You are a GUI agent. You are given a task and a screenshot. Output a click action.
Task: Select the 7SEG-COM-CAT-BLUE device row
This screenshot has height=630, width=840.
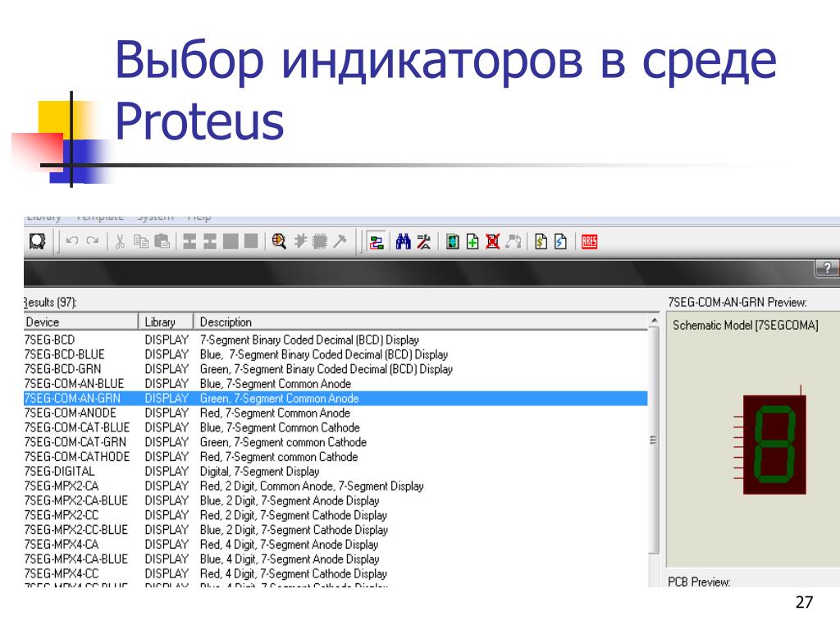(x=336, y=427)
